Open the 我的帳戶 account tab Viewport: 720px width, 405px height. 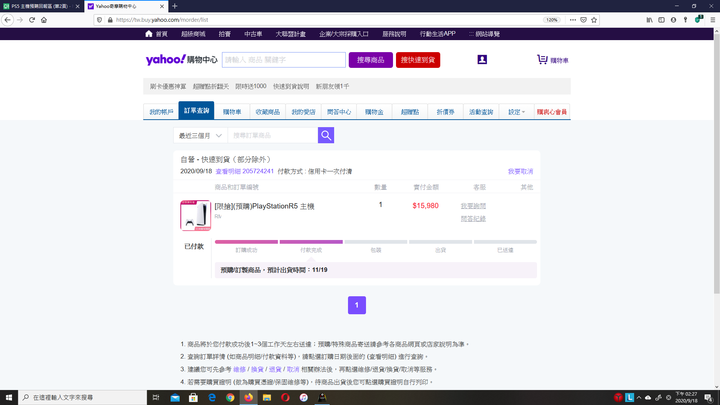pos(161,112)
